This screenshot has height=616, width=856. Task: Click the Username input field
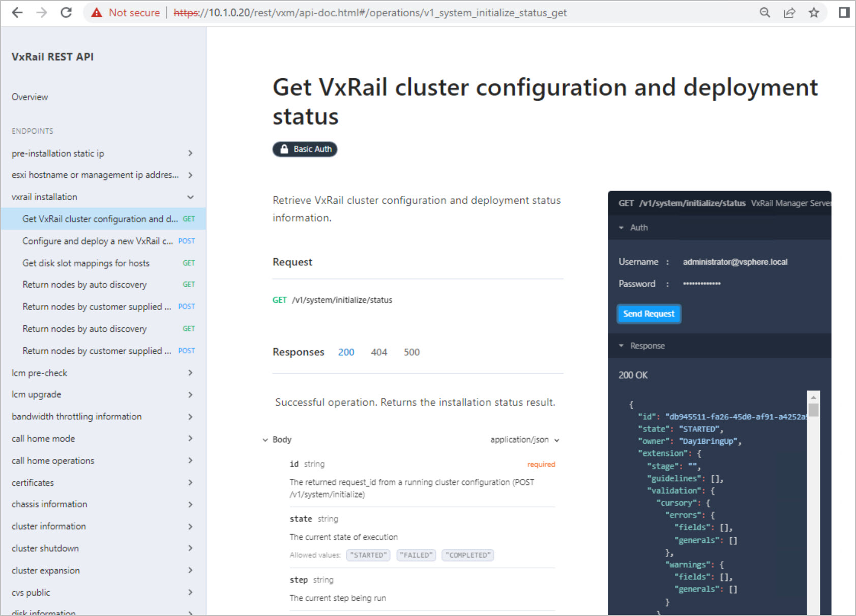pyautogui.click(x=735, y=262)
